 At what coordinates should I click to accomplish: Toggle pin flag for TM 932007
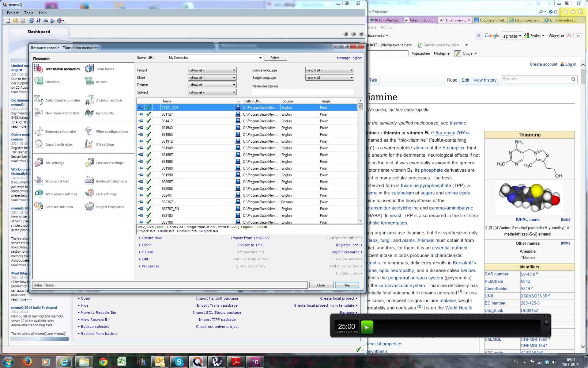click(141, 182)
